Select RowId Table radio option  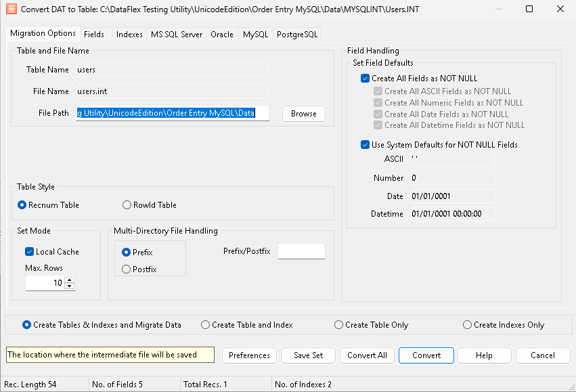click(127, 205)
